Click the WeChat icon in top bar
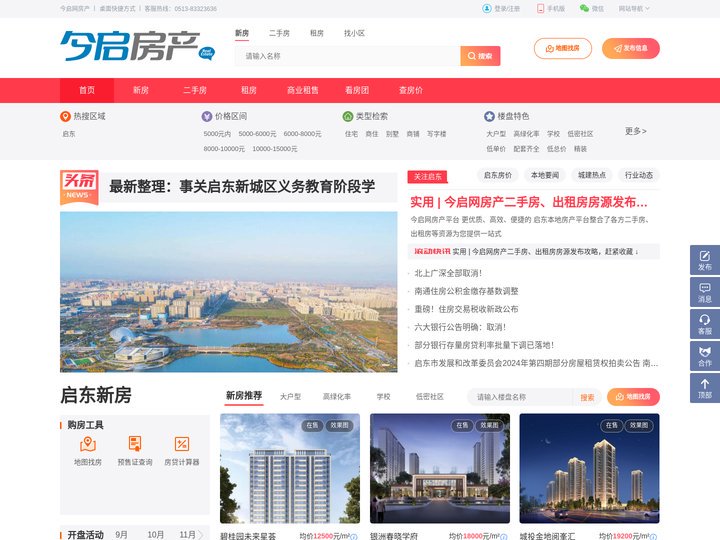Screen dimensions: 720x540 (x=584, y=8)
